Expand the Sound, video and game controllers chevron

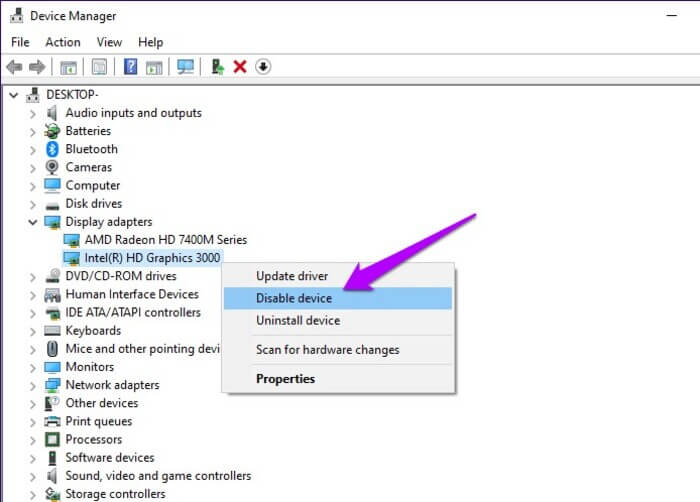[33, 477]
